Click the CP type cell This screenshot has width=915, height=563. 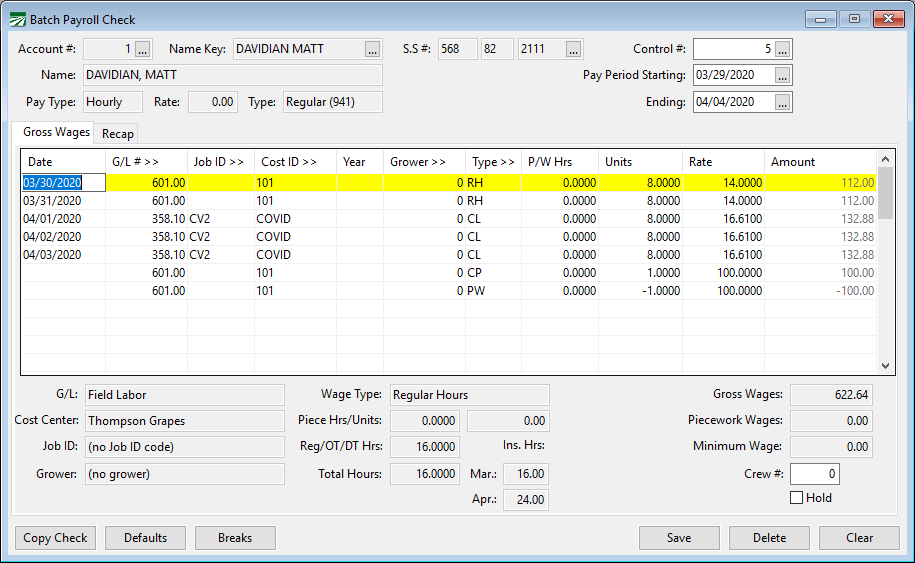coord(493,273)
